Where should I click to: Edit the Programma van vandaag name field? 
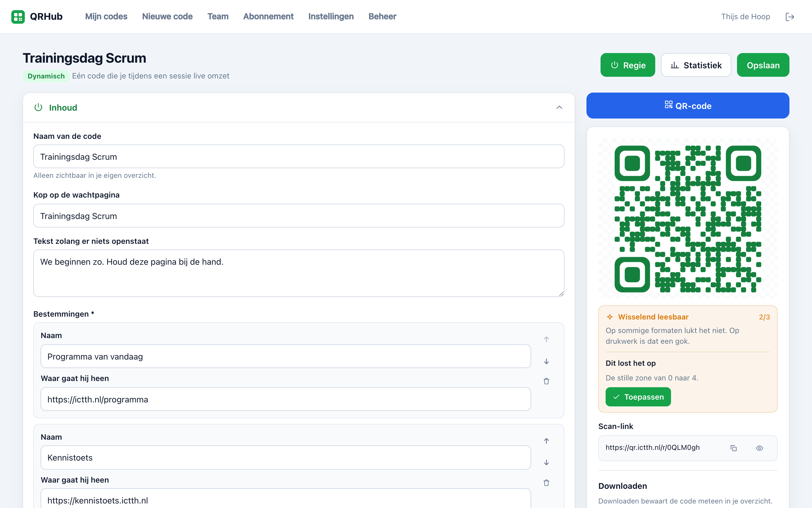(x=286, y=356)
